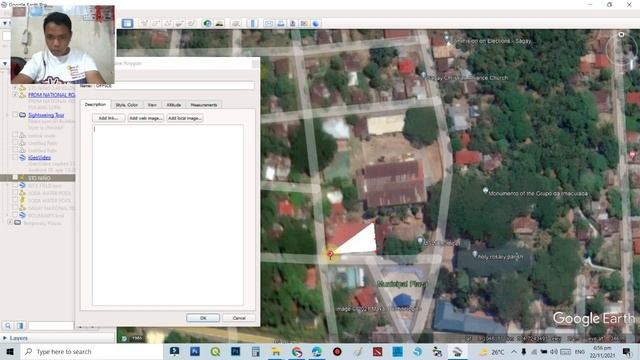The height and width of the screenshot is (360, 640).
Task: Click the Add local image... button
Action: 184,118
